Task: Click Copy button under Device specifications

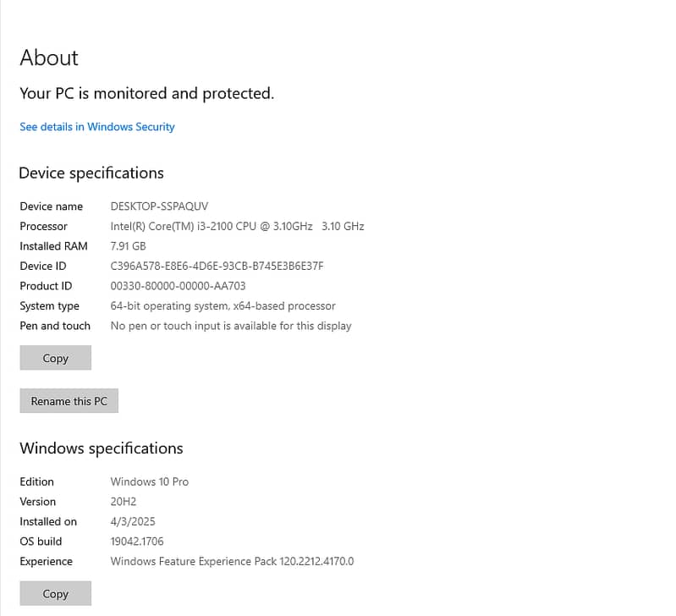Action: 56,358
